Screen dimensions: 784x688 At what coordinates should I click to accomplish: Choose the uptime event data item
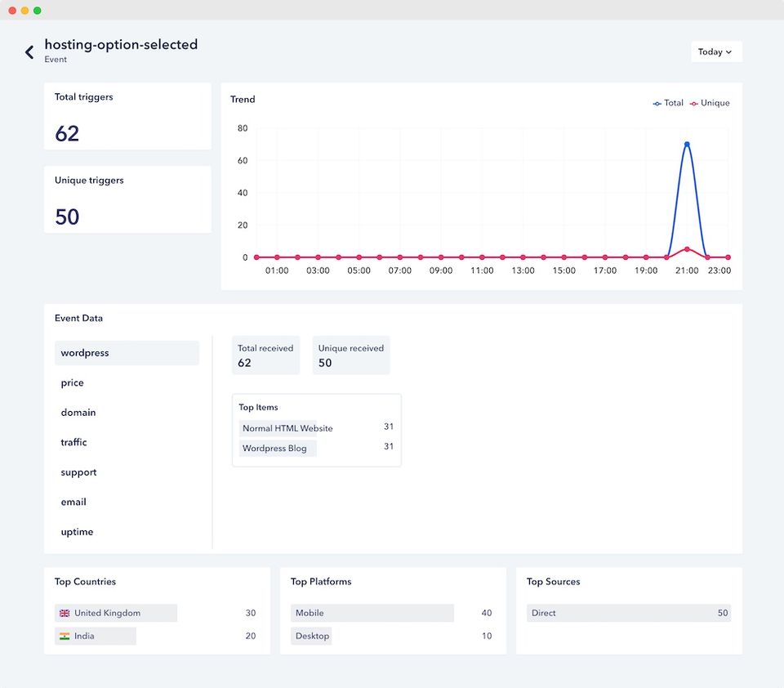pyautogui.click(x=77, y=532)
